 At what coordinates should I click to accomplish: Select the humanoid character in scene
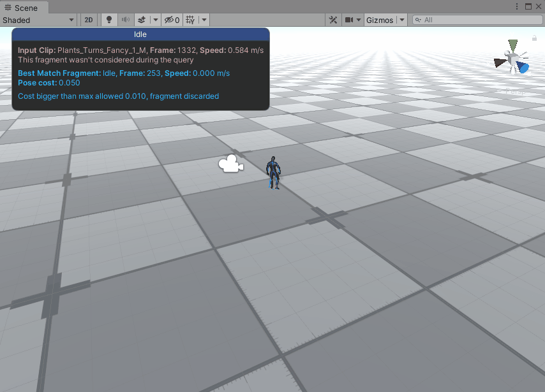pos(274,173)
